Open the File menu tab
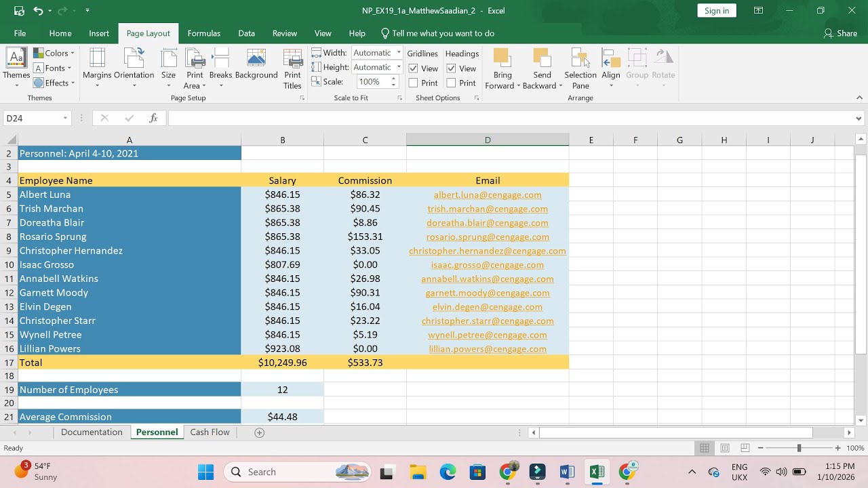Image resolution: width=868 pixels, height=488 pixels. (20, 33)
